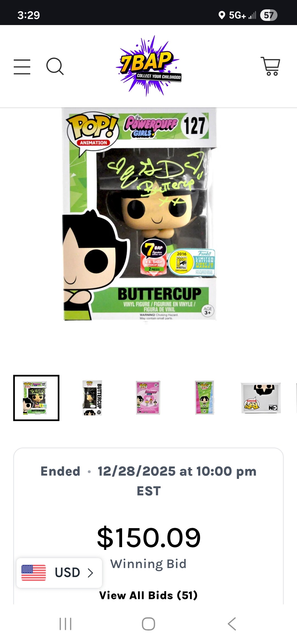Screen dimensions: 297x644
Task: Tap the Android home button
Action: coord(148,624)
